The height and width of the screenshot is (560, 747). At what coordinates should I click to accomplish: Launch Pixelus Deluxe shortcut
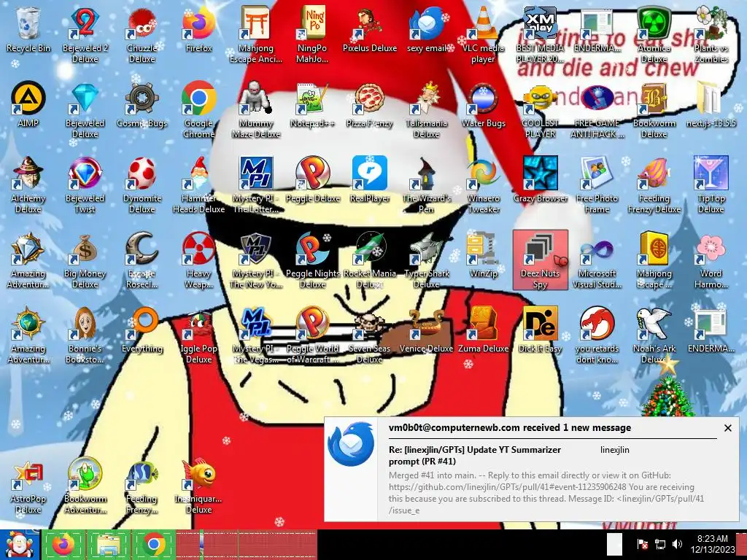(x=370, y=31)
